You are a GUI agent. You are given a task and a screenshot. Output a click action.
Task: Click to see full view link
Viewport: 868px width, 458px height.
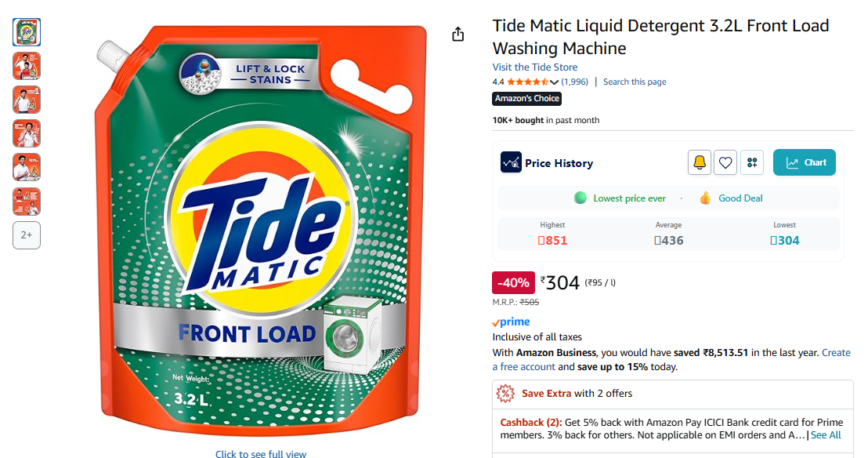(261, 453)
